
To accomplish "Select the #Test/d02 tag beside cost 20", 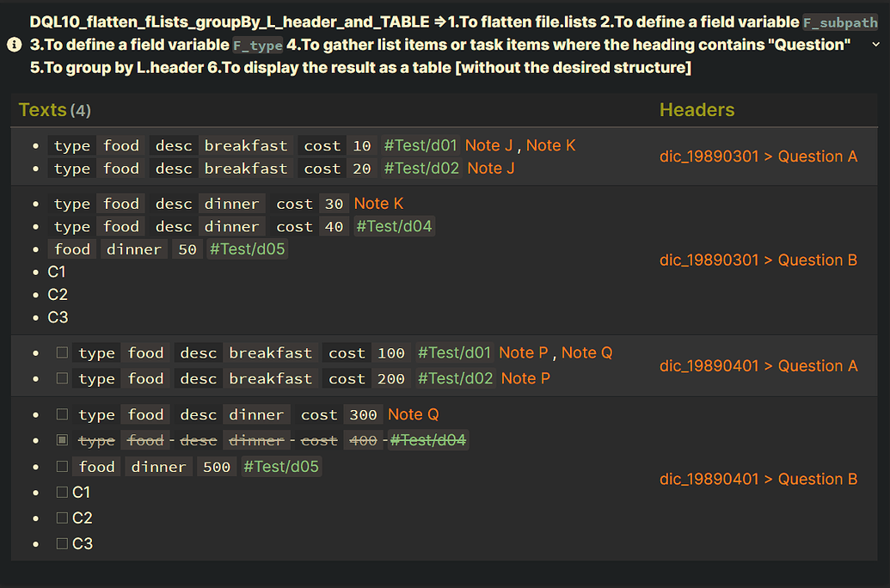I will [421, 168].
